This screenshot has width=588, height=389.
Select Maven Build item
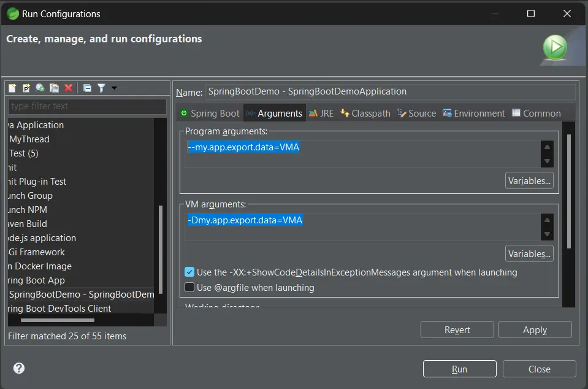point(28,224)
